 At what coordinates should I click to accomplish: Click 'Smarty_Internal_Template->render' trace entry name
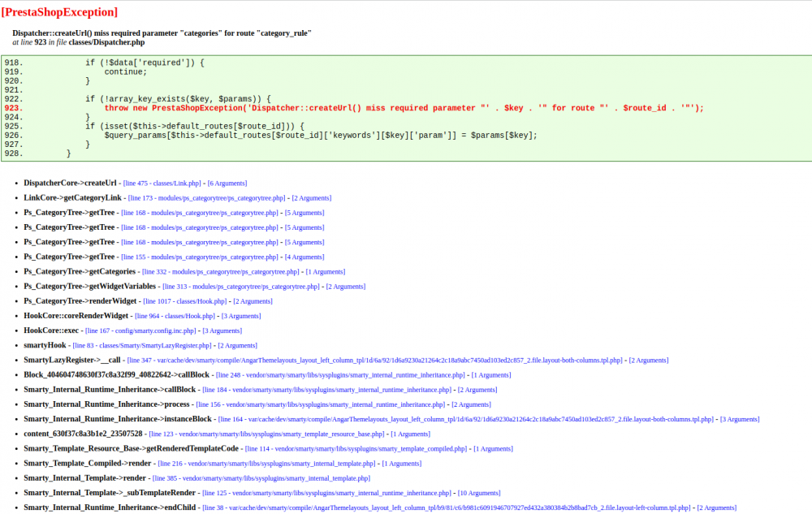coord(85,478)
